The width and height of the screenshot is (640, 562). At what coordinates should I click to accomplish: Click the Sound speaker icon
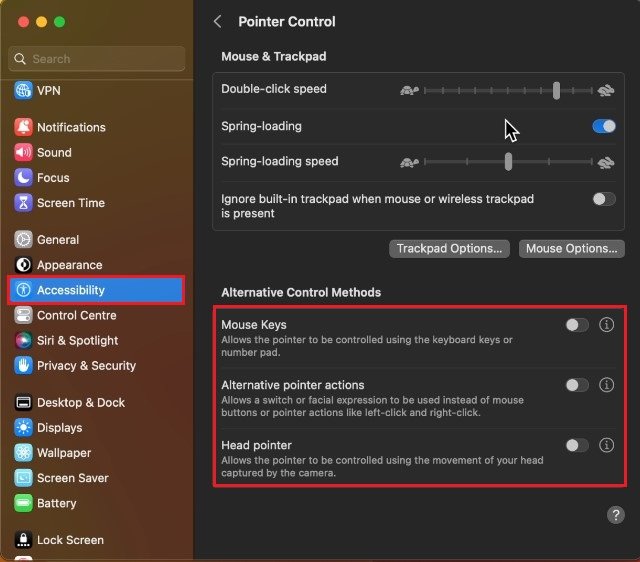coord(23,153)
